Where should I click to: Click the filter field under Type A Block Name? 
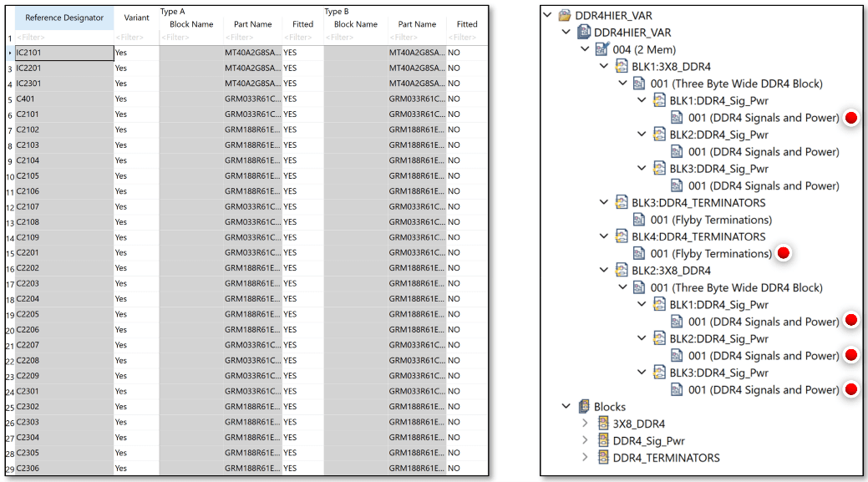(x=191, y=38)
